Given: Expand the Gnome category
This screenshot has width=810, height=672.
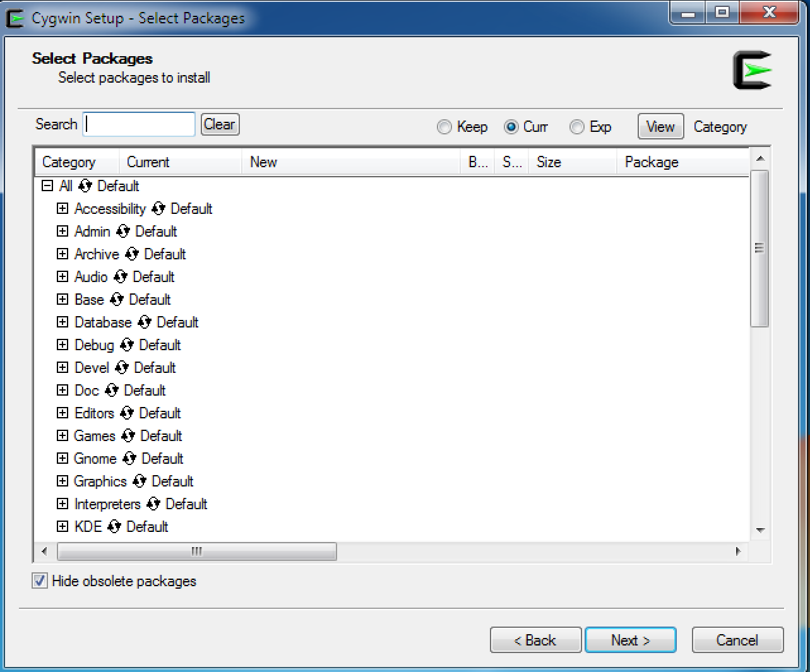Looking at the screenshot, I should 63,458.
